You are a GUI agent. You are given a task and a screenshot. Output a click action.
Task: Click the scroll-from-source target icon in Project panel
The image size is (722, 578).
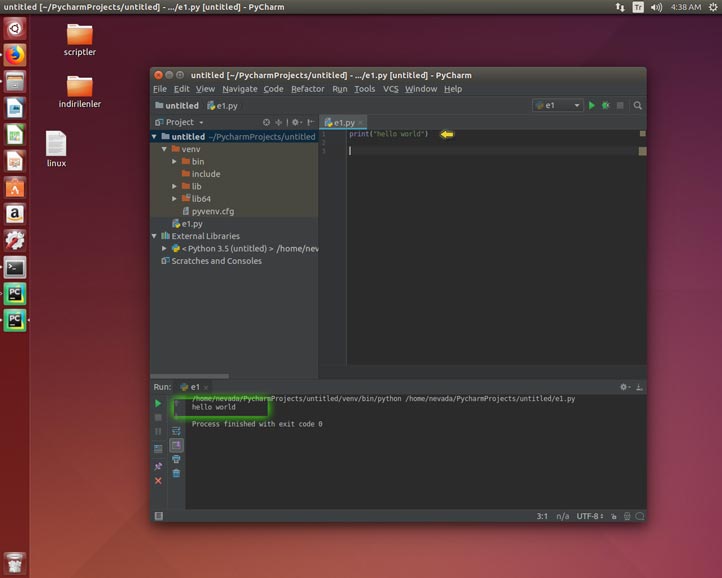click(266, 122)
